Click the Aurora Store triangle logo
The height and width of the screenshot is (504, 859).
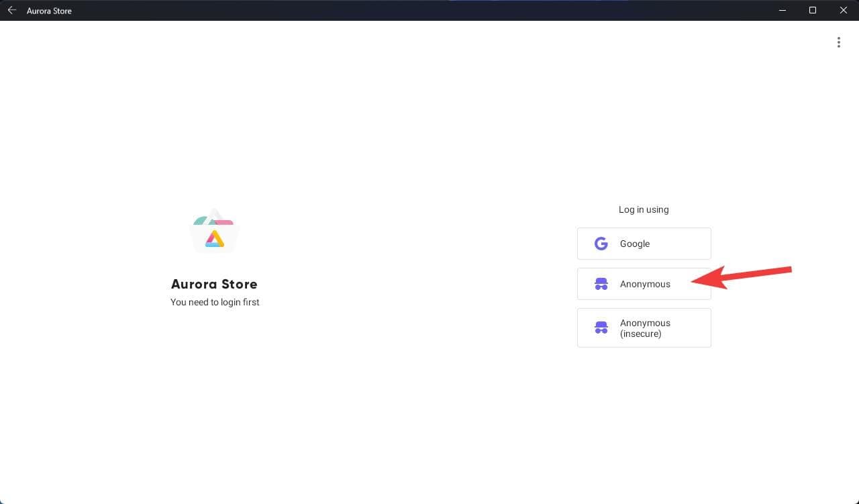click(x=215, y=232)
